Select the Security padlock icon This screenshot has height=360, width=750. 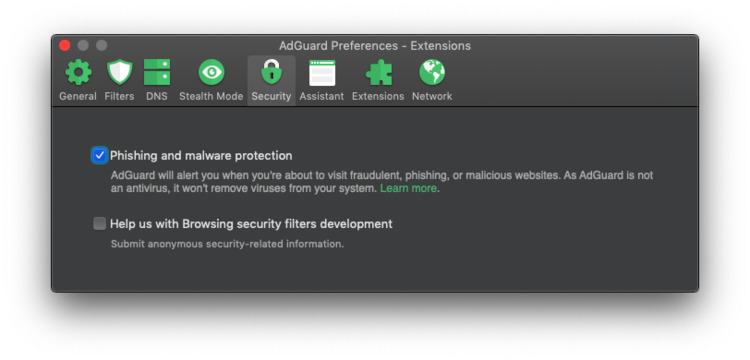click(x=271, y=72)
